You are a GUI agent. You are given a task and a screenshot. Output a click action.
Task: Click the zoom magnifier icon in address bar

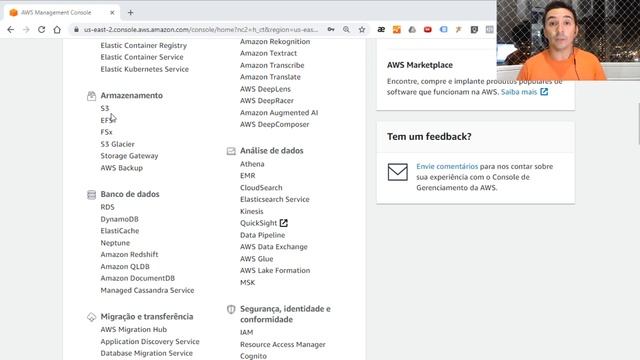(x=346, y=29)
